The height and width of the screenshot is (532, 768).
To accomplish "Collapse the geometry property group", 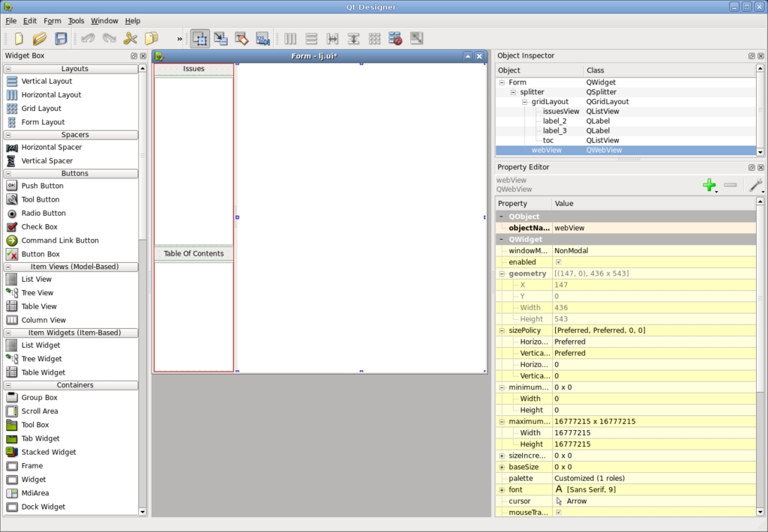I will coord(502,274).
